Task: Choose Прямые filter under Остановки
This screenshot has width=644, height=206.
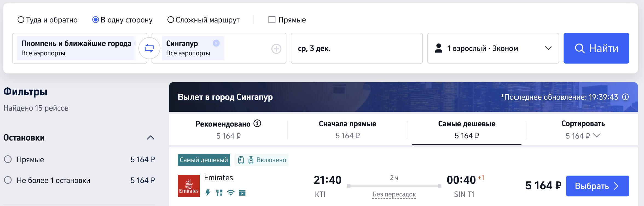Action: pos(8,159)
